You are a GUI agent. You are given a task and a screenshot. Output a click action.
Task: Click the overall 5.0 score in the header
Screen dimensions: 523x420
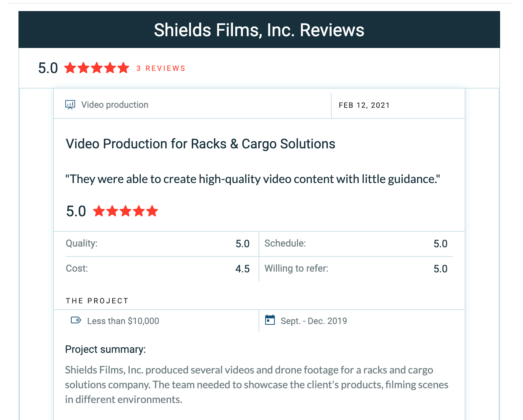(x=48, y=68)
